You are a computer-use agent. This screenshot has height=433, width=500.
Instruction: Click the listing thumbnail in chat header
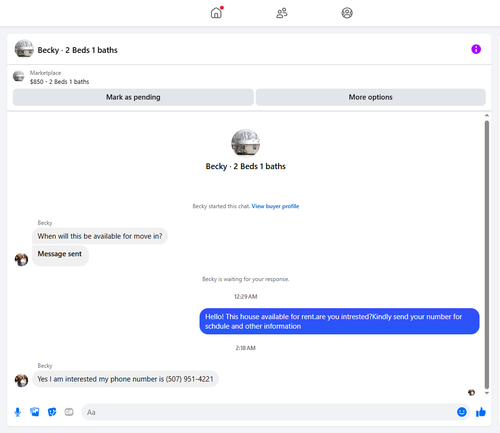(24, 49)
